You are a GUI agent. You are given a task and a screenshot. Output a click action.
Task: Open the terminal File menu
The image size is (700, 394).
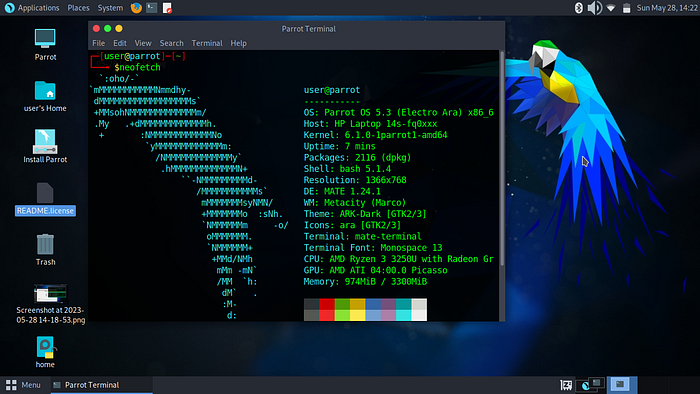tap(99, 43)
